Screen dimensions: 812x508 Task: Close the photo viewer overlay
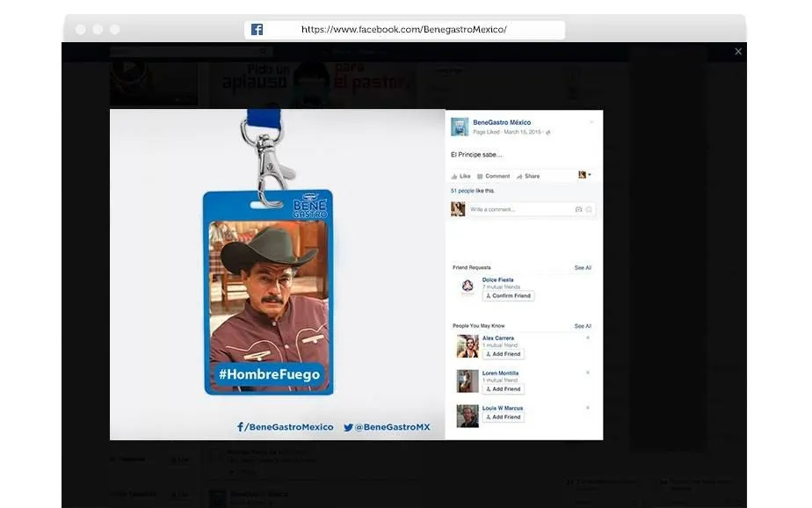click(x=738, y=51)
